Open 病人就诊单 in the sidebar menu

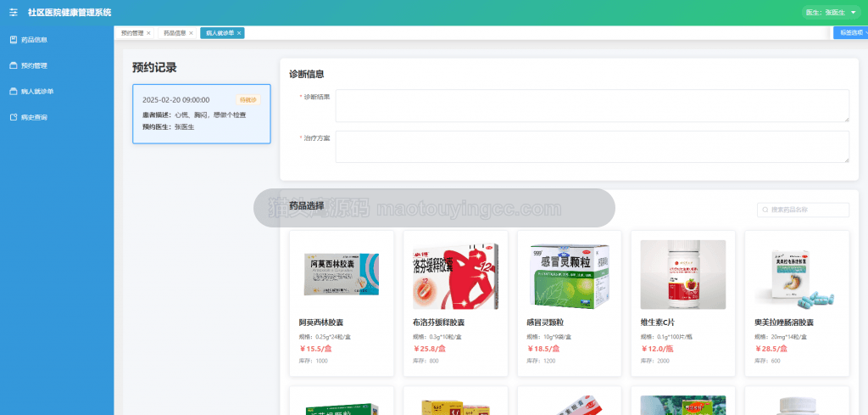[57, 92]
